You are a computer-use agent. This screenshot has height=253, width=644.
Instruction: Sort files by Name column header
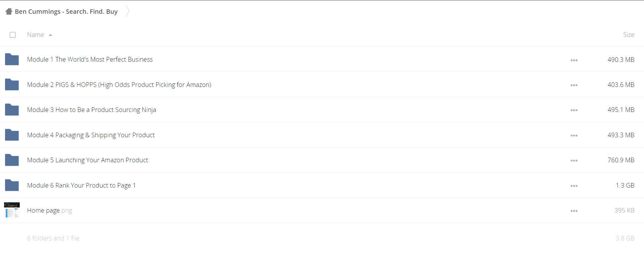[x=35, y=35]
